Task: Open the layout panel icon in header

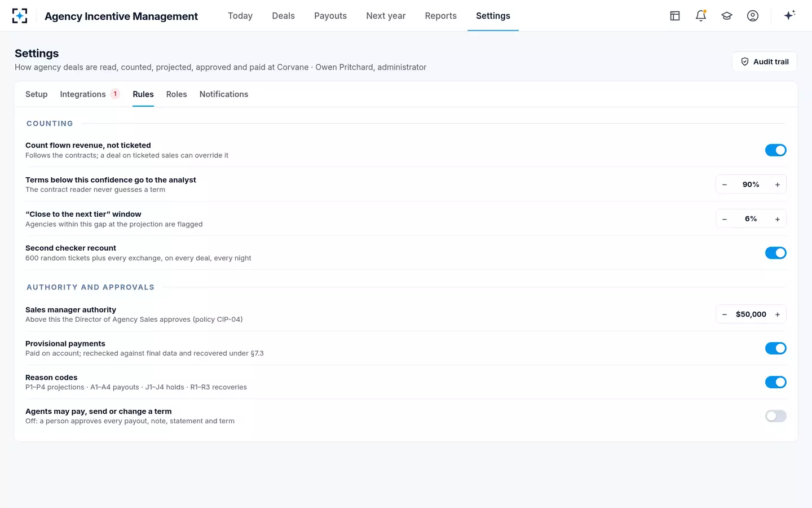Action: point(675,16)
